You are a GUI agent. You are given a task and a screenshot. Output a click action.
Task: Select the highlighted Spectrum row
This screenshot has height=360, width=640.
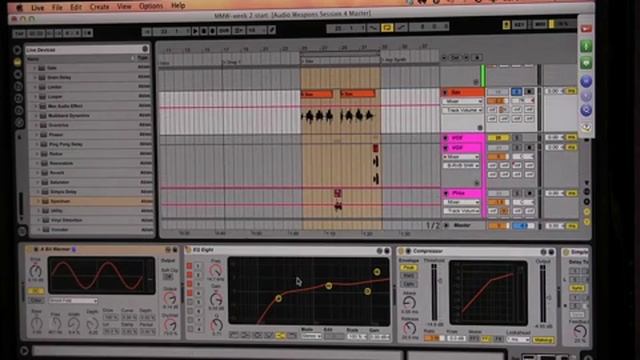pos(92,201)
